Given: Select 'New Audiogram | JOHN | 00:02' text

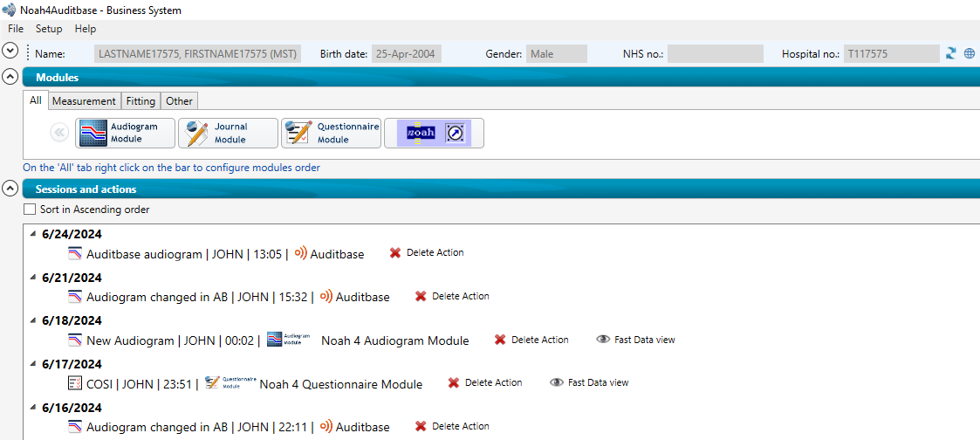Looking at the screenshot, I should click(x=170, y=340).
